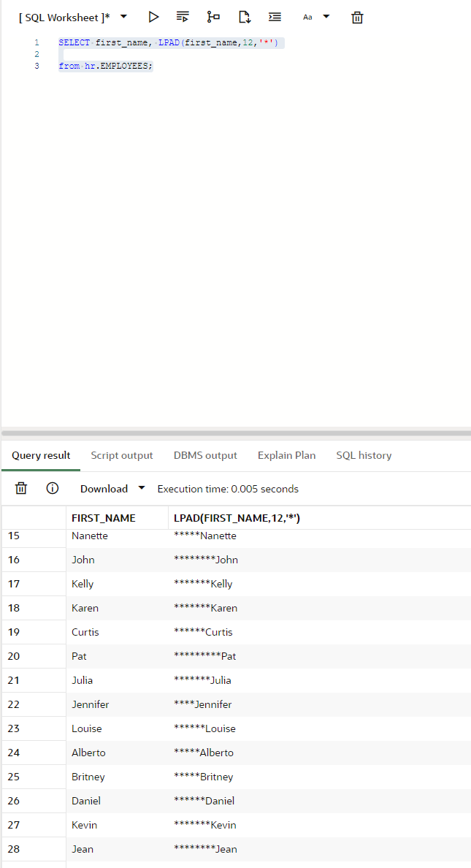Click the Execution time: 0.005 seconds text

point(228,489)
